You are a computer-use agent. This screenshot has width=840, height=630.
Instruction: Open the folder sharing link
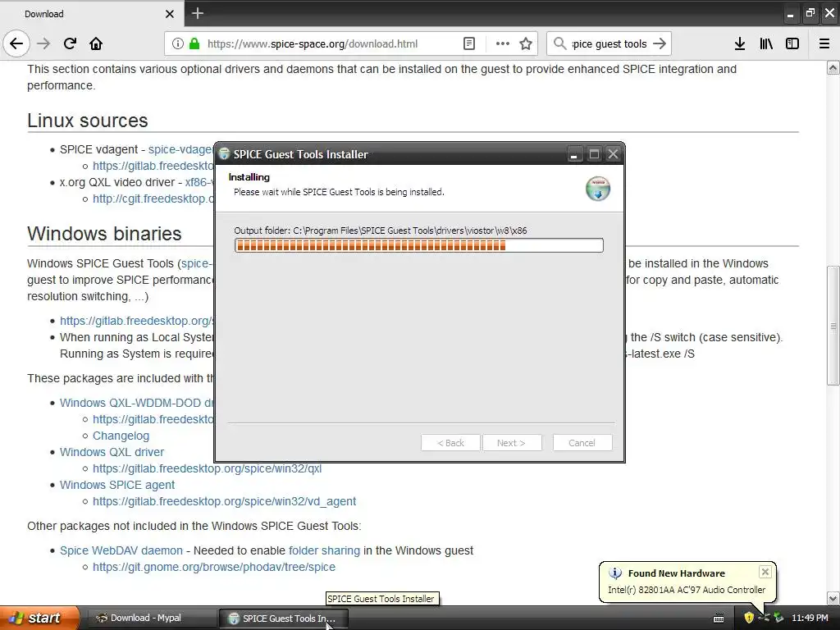324,550
